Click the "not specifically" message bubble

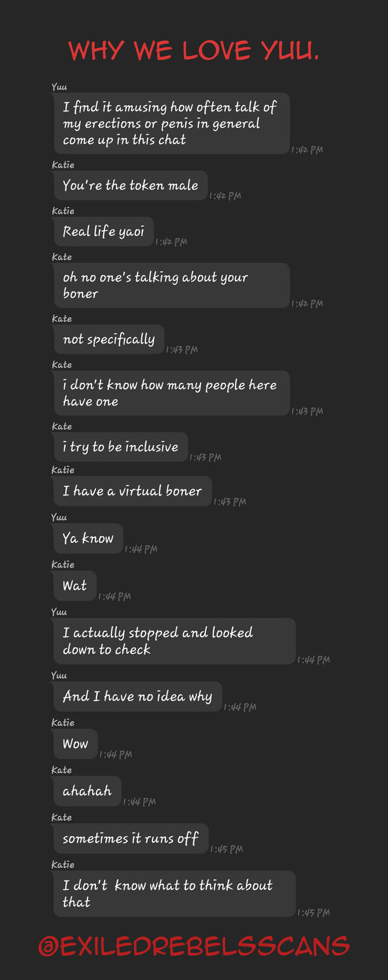point(109,339)
